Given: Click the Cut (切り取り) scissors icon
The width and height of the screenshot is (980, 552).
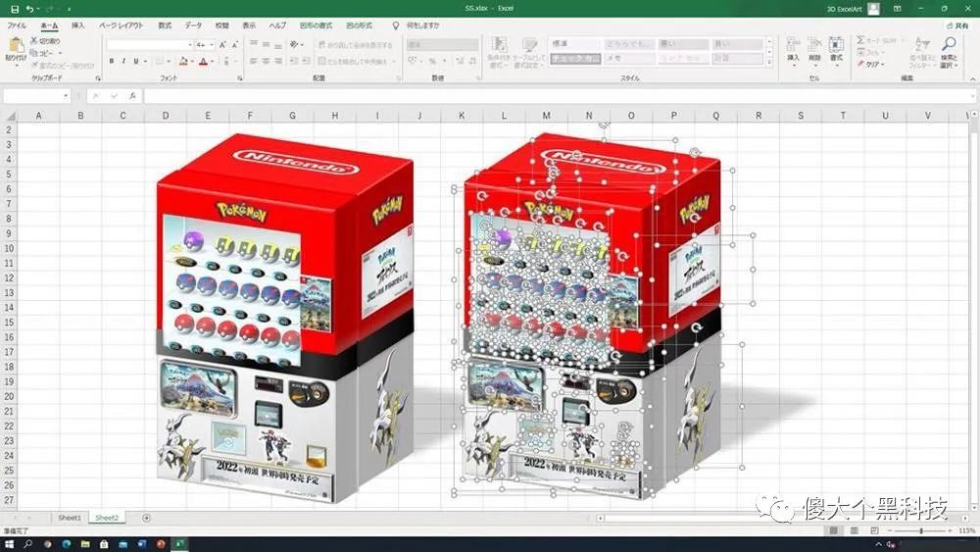Looking at the screenshot, I should tap(33, 40).
